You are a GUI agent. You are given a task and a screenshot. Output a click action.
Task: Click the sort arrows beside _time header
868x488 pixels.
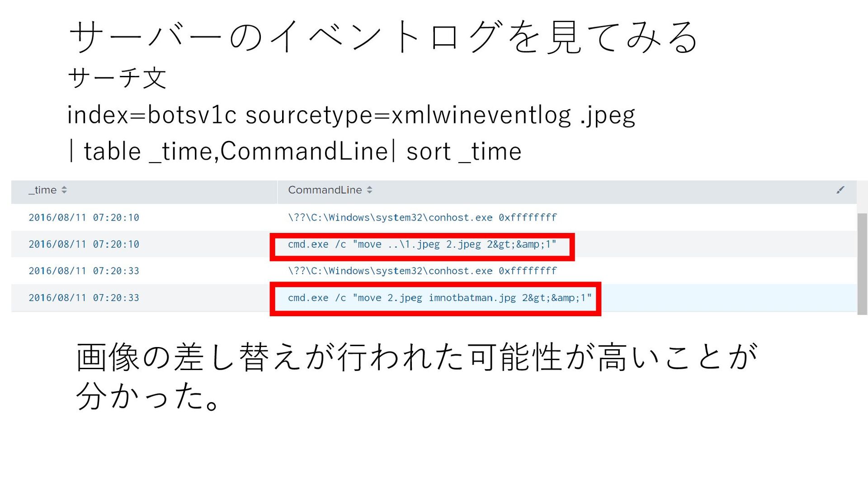click(x=64, y=190)
